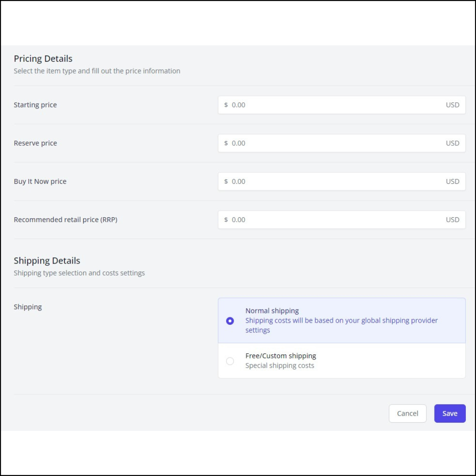
Task: Select the Normal shipping radio button
Action: (230, 320)
